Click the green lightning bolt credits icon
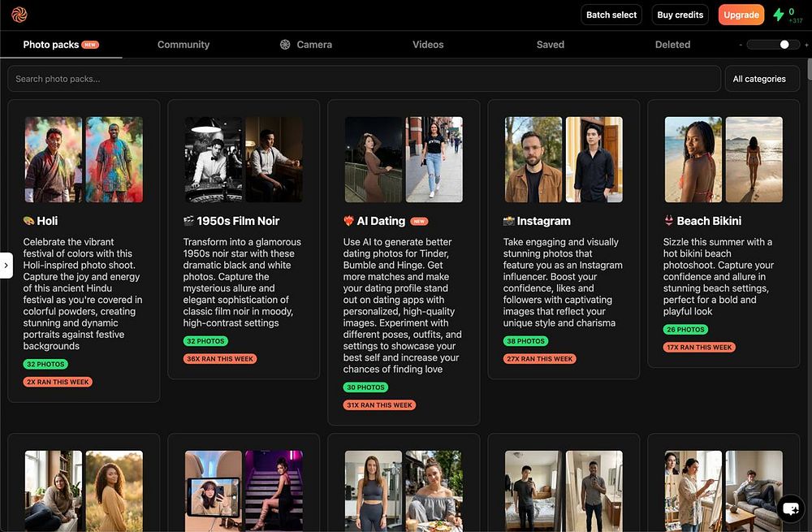812x532 pixels. 779,15
